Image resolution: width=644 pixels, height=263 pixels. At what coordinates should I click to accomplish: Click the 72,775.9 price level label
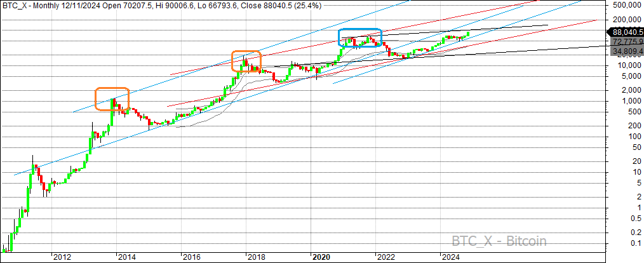point(625,41)
